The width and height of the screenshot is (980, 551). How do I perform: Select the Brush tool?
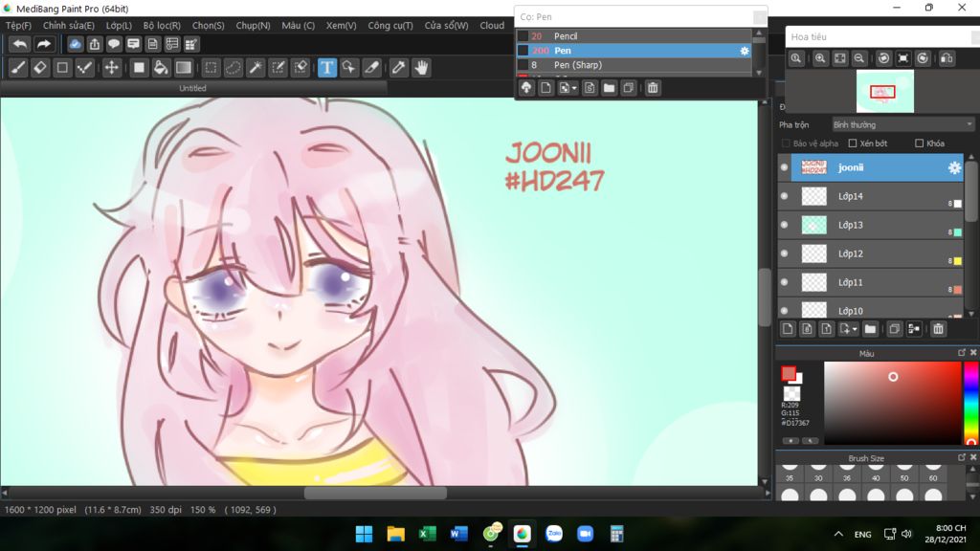click(18, 68)
